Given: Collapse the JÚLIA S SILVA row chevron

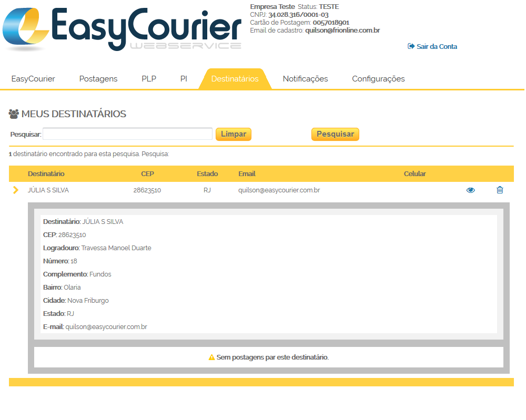Looking at the screenshot, I should pos(15,190).
